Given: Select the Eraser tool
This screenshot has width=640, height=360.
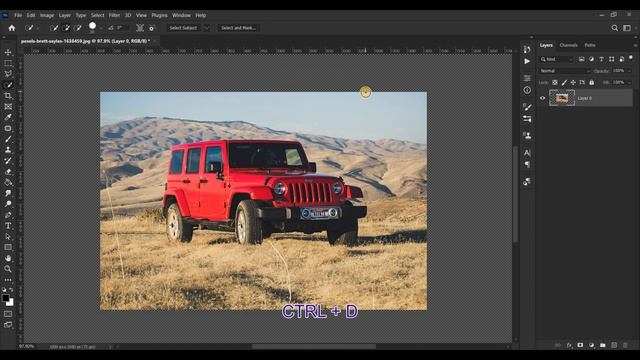Looking at the screenshot, I should pos(8,171).
